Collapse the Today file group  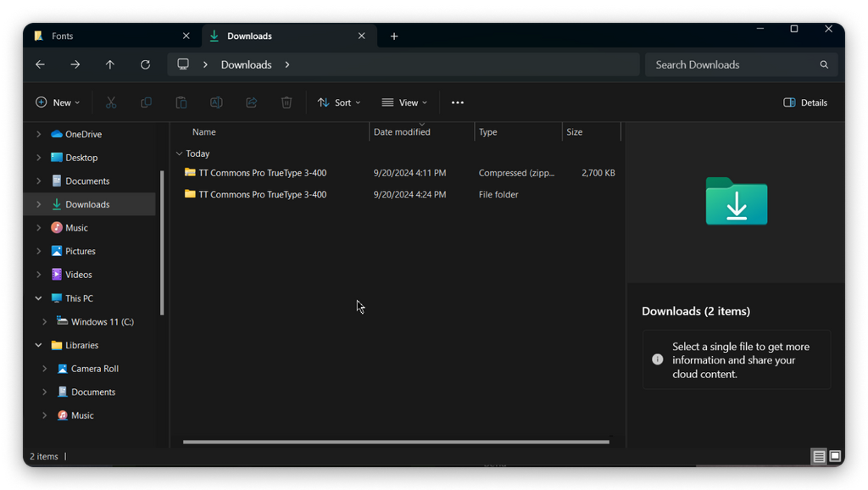pyautogui.click(x=179, y=153)
